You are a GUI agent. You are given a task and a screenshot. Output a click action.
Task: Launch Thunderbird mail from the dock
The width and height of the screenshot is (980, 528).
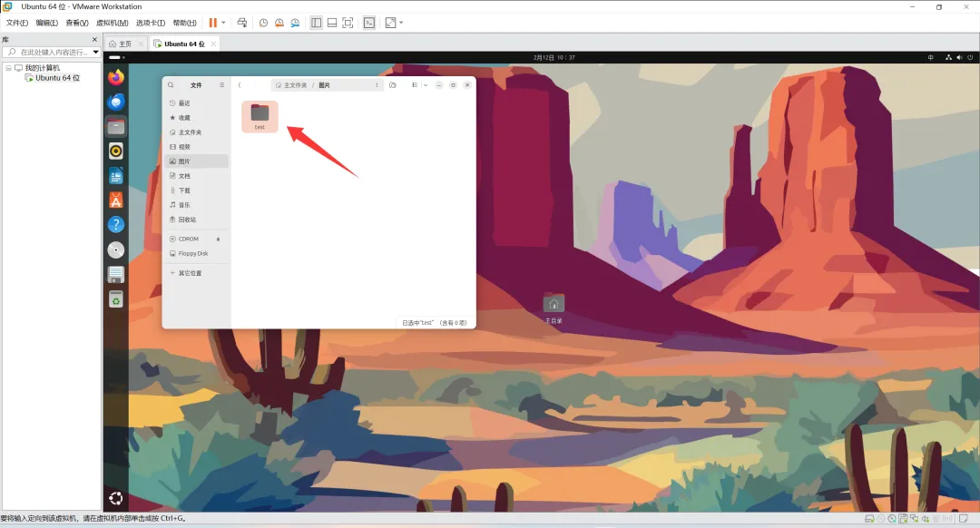tap(115, 102)
